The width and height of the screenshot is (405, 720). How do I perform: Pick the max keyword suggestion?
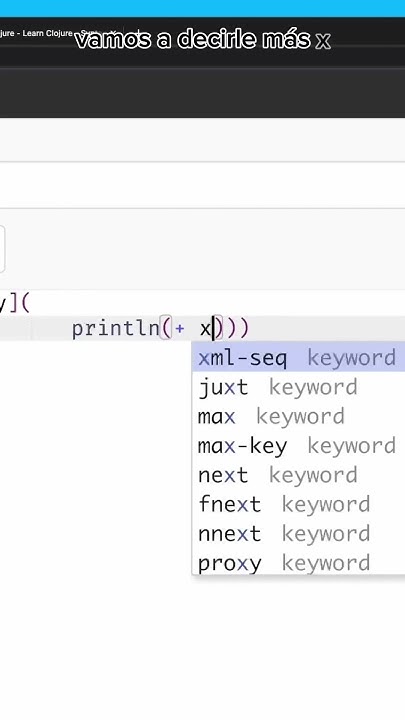pyautogui.click(x=298, y=416)
